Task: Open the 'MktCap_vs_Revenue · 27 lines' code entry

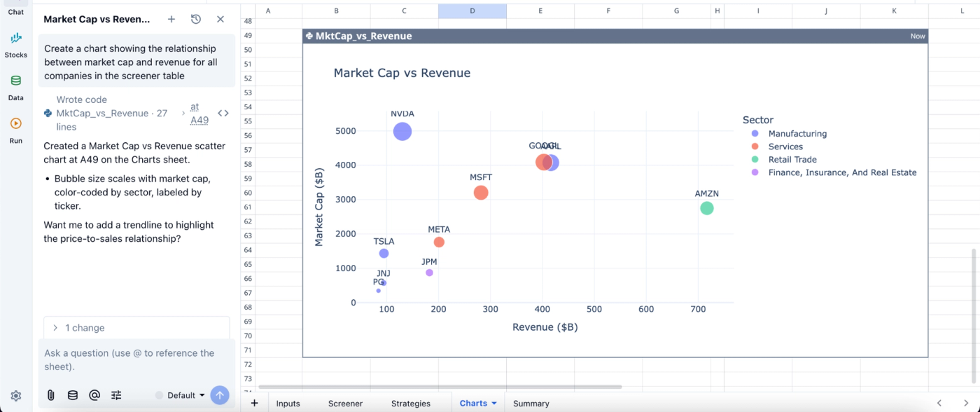Action: (x=112, y=113)
